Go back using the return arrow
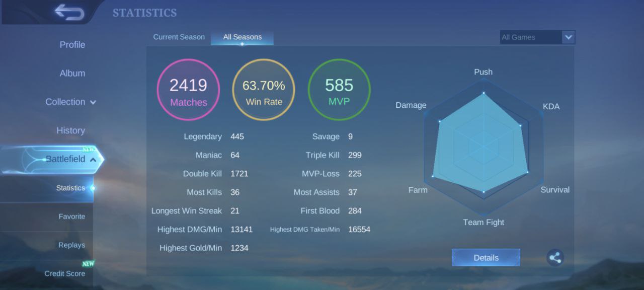 pyautogui.click(x=69, y=12)
